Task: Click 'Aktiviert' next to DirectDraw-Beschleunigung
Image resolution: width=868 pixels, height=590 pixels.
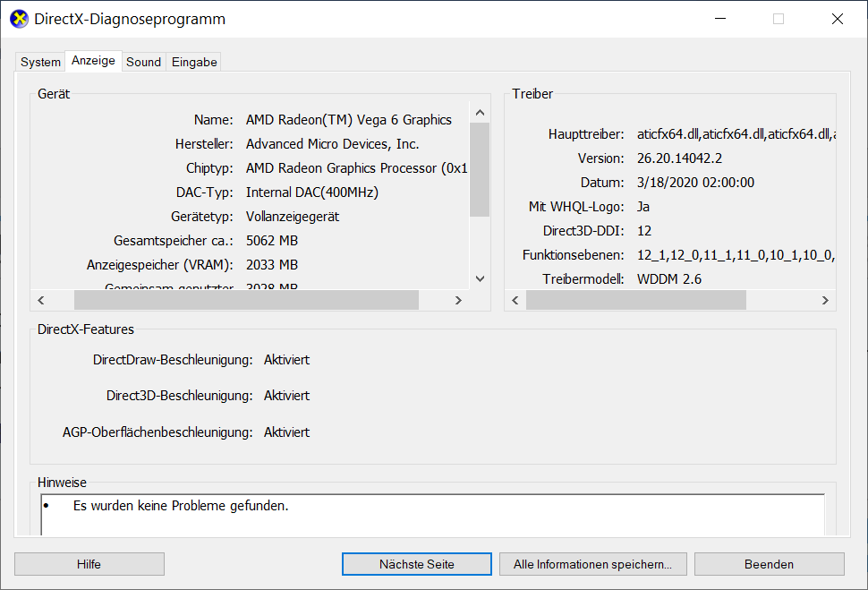Action: 286,360
